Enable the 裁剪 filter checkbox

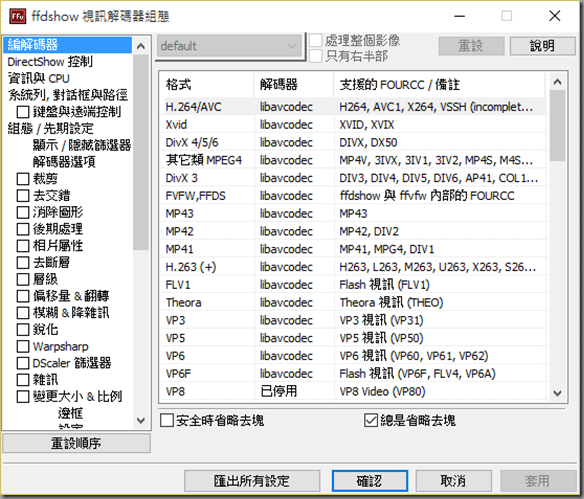23,179
